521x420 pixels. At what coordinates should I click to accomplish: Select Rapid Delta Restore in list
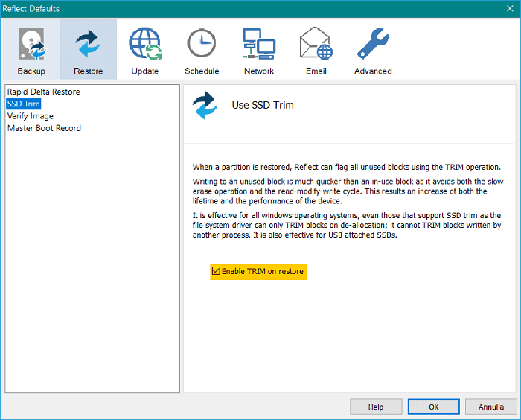tap(43, 92)
